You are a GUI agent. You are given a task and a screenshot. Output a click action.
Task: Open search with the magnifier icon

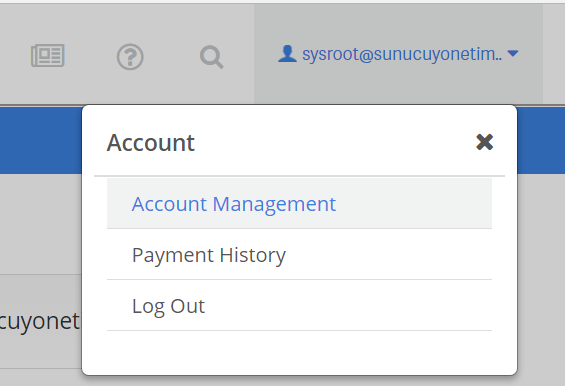click(212, 57)
